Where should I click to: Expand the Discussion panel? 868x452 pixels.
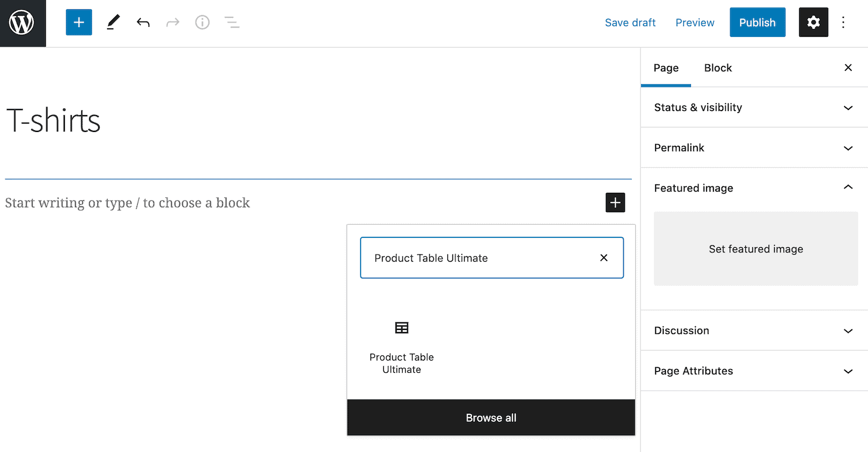click(754, 330)
